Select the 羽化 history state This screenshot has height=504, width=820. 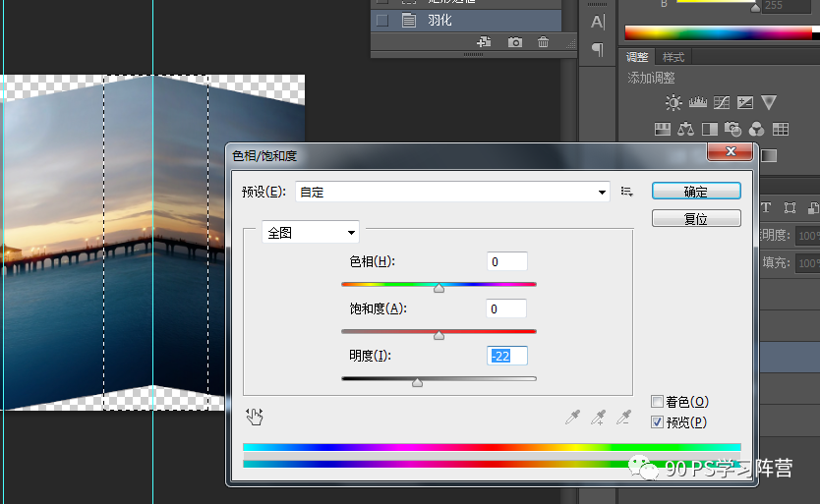[x=466, y=21]
